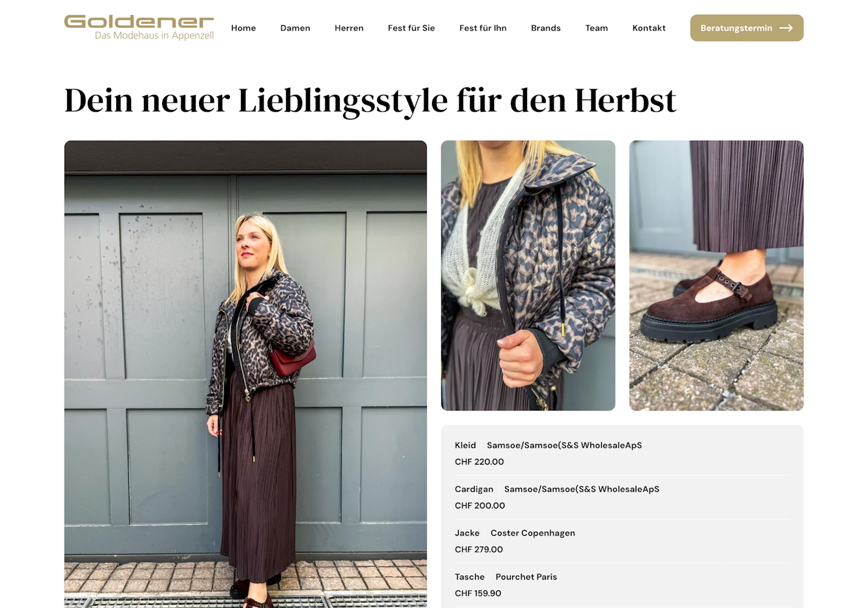Screen dimensions: 868x608
Task: Click the Kleid Samsoe/Samsoe product row
Action: [623, 454]
